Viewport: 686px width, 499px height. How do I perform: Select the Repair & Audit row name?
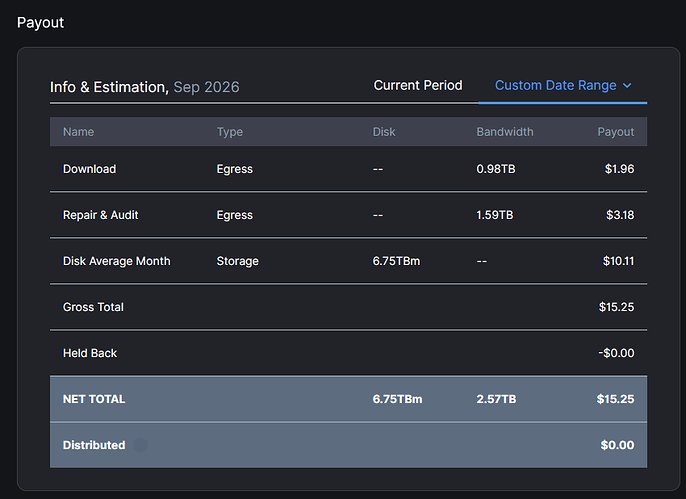tap(101, 215)
